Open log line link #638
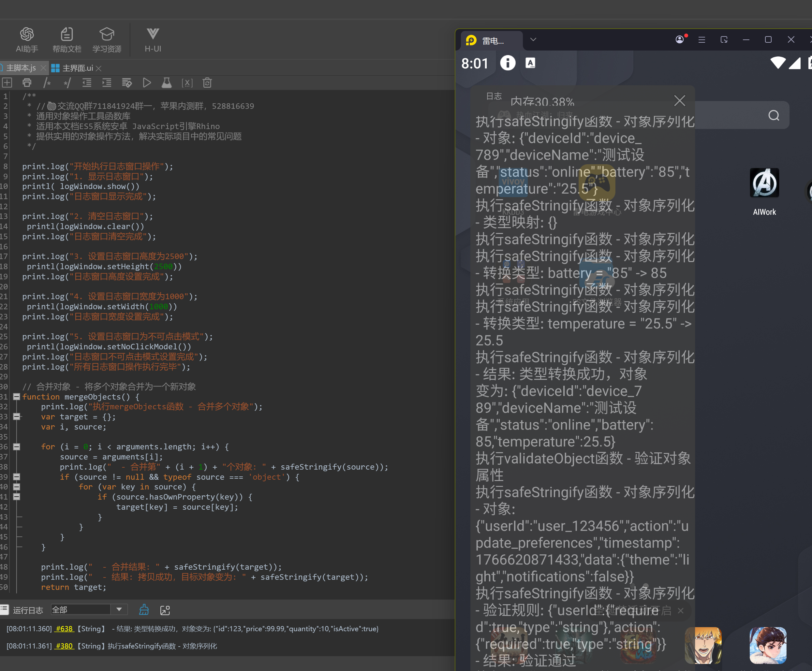This screenshot has height=671, width=812. click(x=64, y=629)
